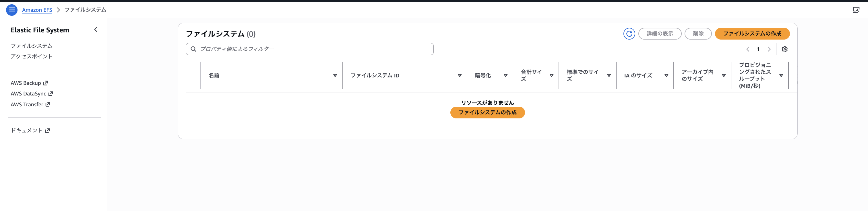
Task: Open AWS Backup via its external link icon
Action: point(46,83)
